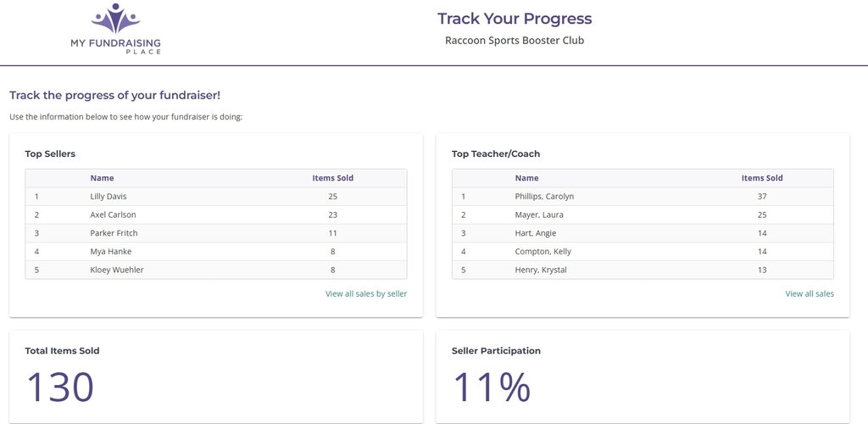The width and height of the screenshot is (868, 424).
Task: Select the Henry, Krystal row
Action: click(541, 270)
